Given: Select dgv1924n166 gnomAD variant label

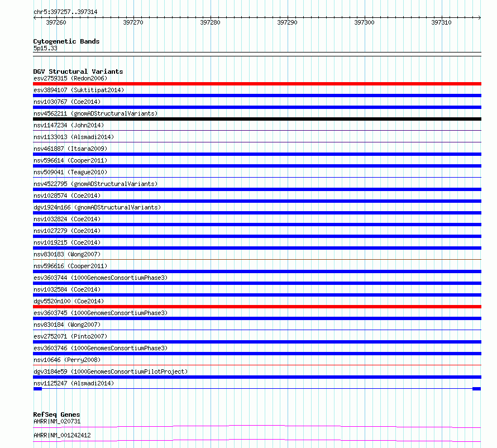Looking at the screenshot, I should tap(97, 207).
